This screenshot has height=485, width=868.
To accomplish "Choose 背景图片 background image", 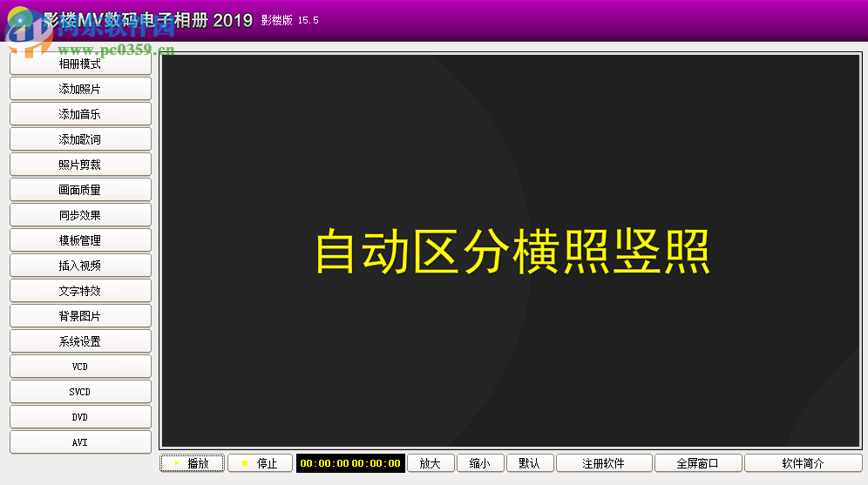I will [80, 316].
